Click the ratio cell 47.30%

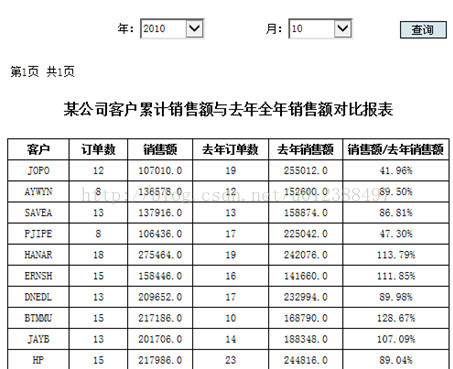(396, 234)
